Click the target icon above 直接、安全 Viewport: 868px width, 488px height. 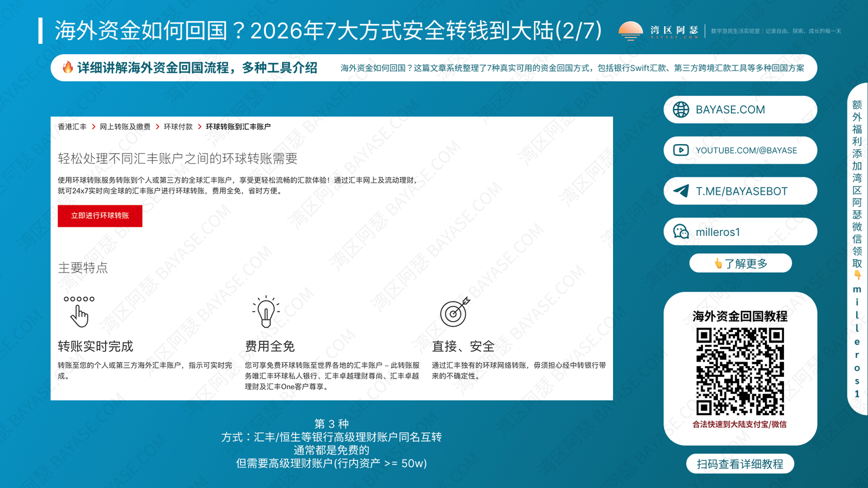pyautogui.click(x=455, y=312)
